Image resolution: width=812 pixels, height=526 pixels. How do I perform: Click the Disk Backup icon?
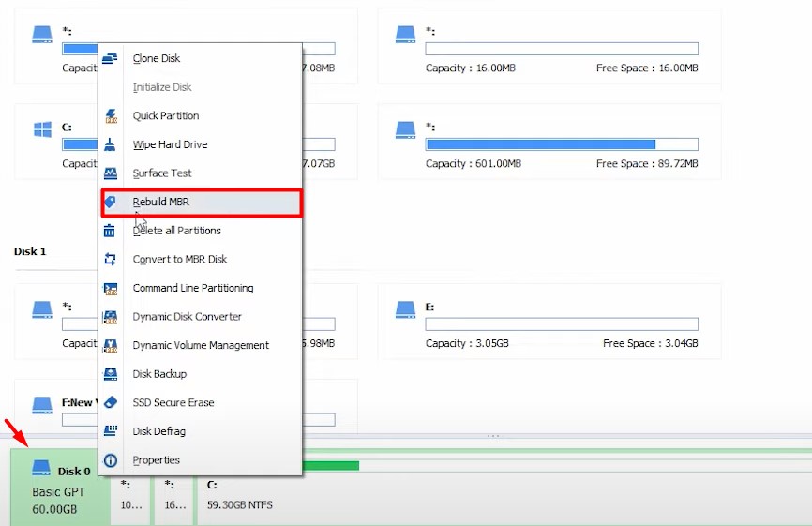[x=111, y=374]
